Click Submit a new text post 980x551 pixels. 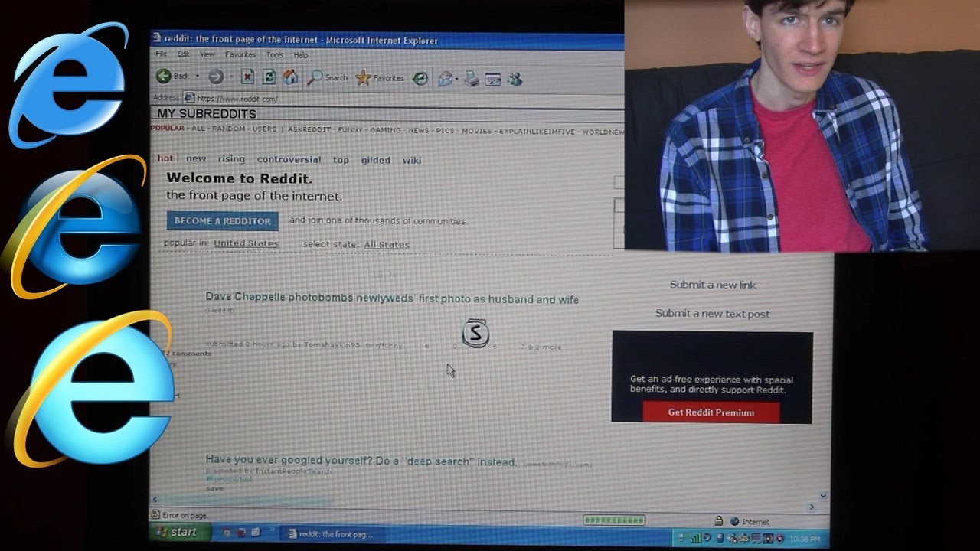(712, 314)
